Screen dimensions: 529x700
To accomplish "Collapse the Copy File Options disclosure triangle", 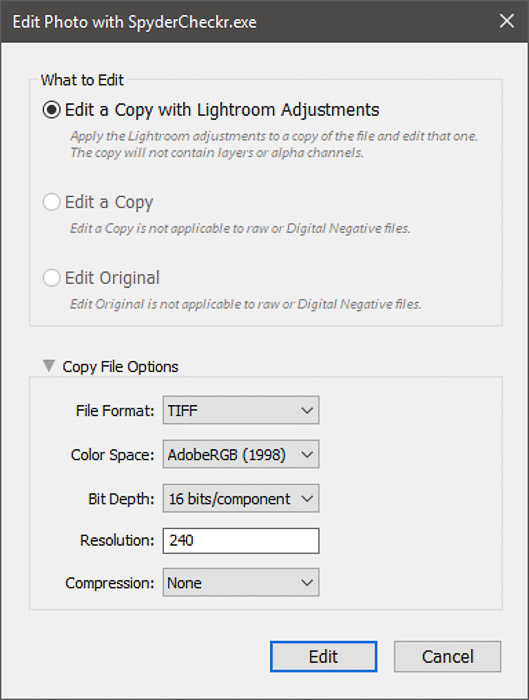I will (49, 366).
